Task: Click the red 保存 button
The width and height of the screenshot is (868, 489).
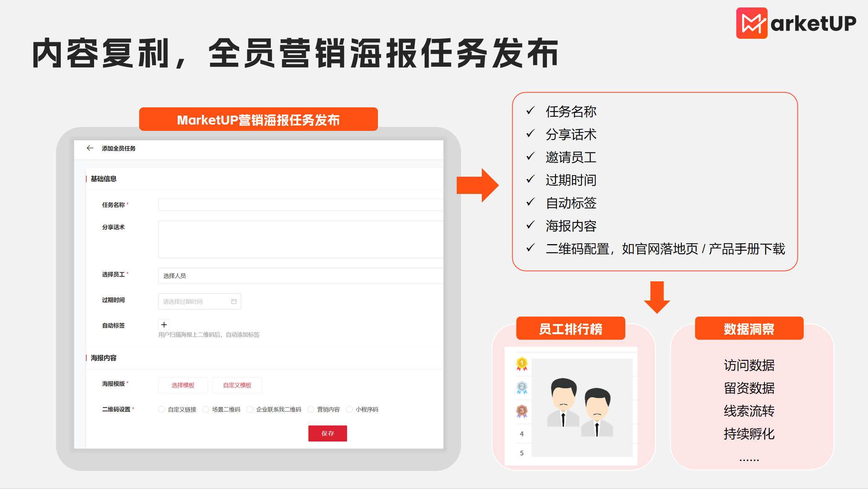Action: pyautogui.click(x=328, y=433)
